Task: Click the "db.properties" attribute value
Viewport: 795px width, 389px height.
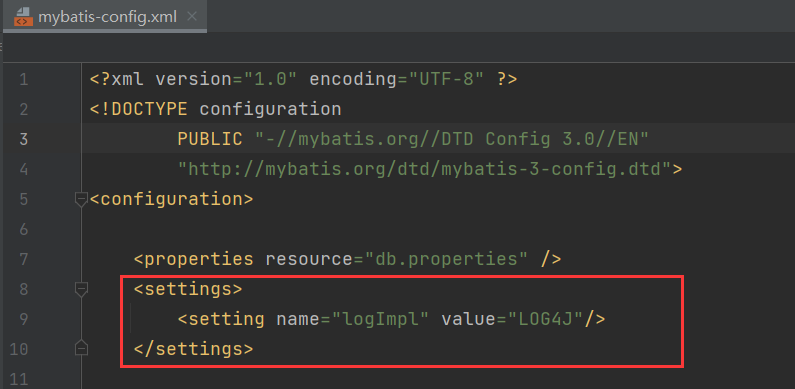Action: 446,259
